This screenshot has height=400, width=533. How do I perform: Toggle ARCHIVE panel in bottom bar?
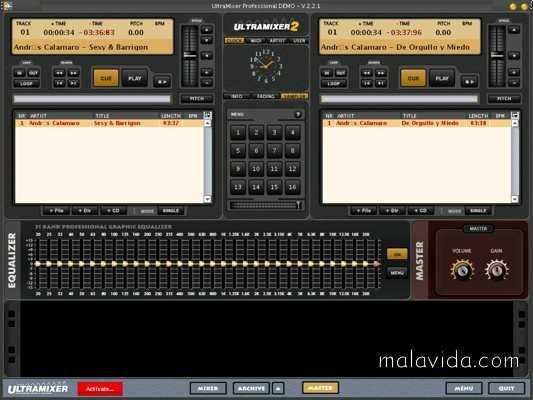click(251, 388)
